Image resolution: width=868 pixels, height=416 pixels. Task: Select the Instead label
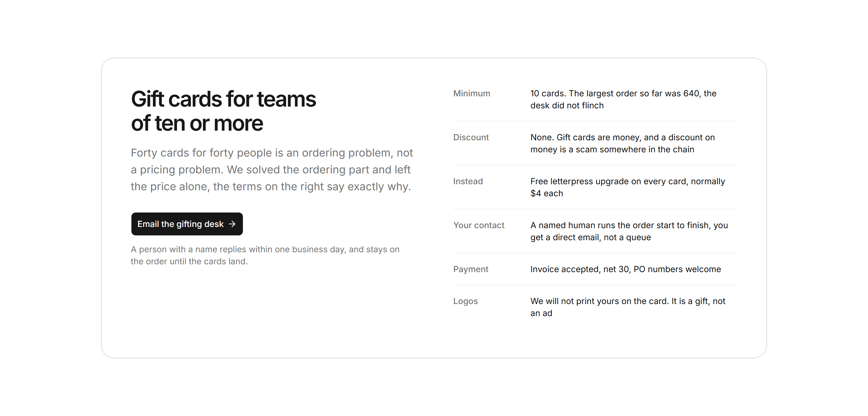tap(468, 181)
